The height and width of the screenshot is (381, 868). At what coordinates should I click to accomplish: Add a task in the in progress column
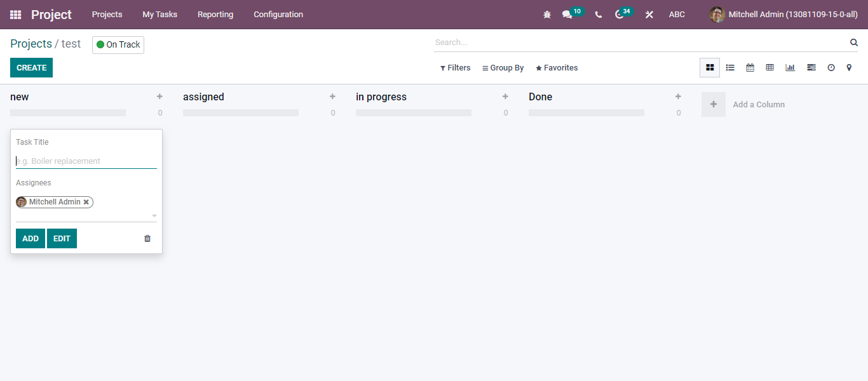point(505,97)
